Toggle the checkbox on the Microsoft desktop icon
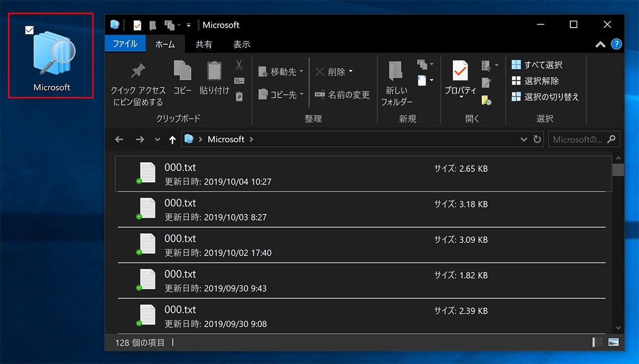 29,30
